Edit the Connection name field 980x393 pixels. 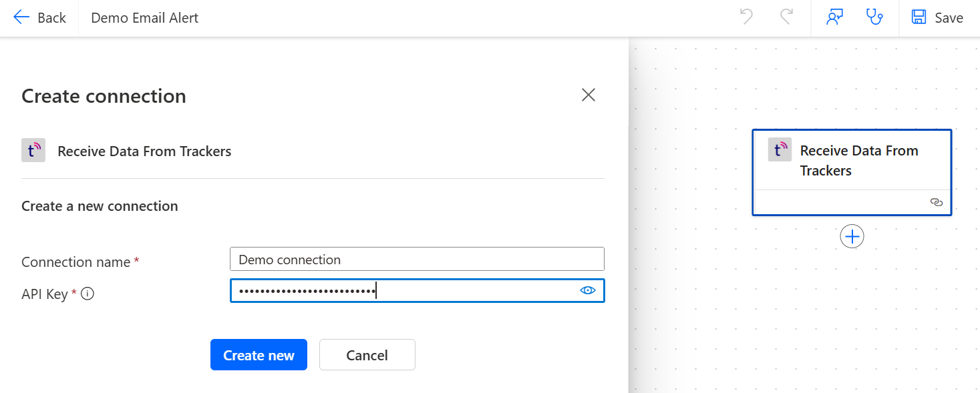417,260
